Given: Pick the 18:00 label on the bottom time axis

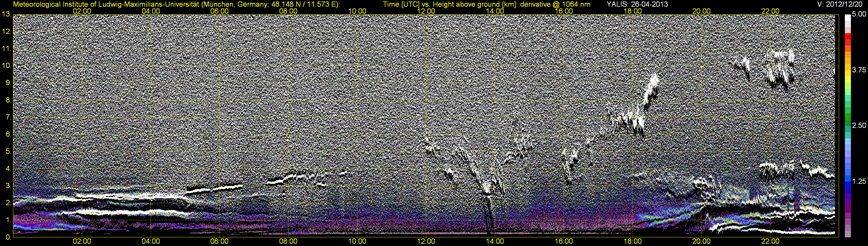Looking at the screenshot, I should [632, 242].
